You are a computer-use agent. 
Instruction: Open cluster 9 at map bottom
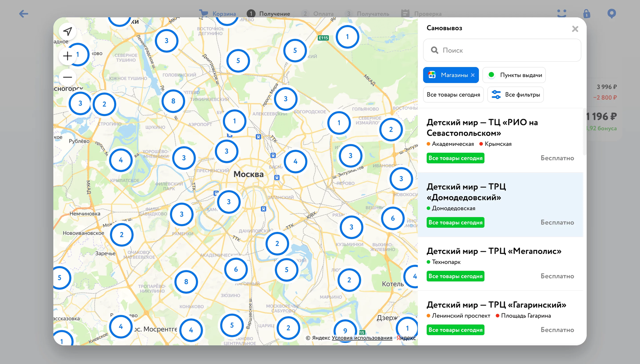coord(345,330)
